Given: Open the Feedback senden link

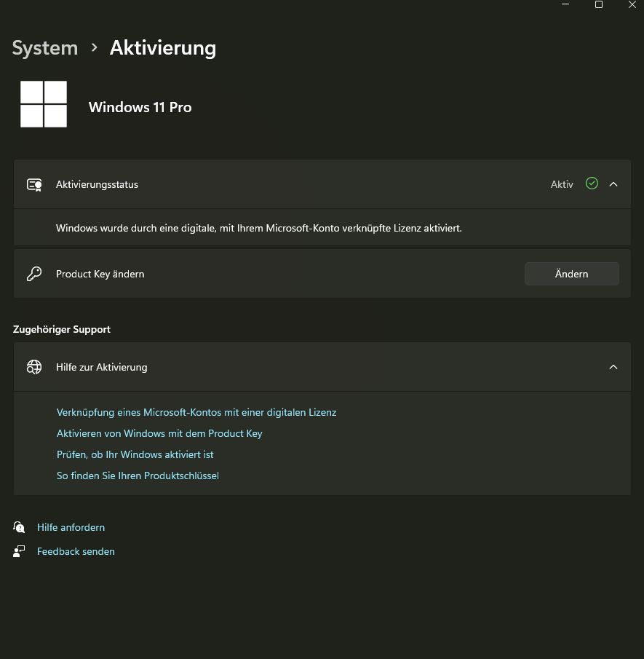Looking at the screenshot, I should pyautogui.click(x=76, y=551).
